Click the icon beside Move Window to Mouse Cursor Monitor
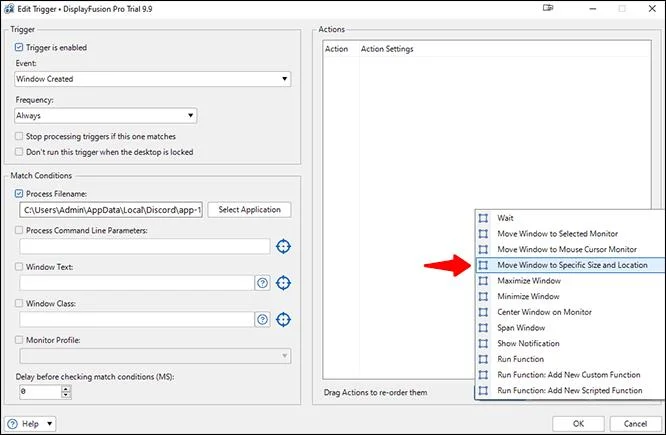Viewport: 666px width, 435px height. [x=483, y=249]
